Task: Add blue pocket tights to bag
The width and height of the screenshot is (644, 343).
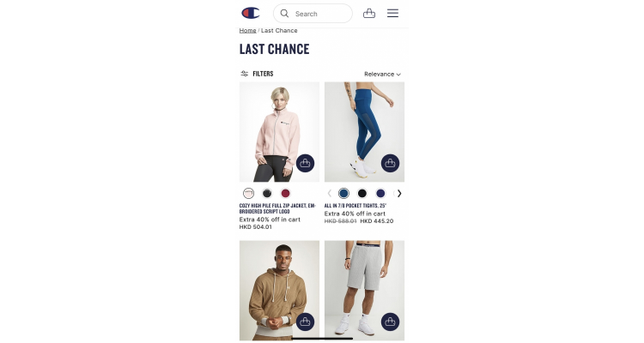Action: [x=390, y=163]
